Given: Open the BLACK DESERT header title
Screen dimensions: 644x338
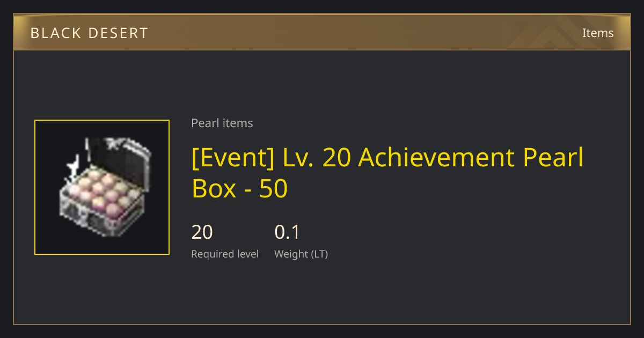Looking at the screenshot, I should 89,33.
